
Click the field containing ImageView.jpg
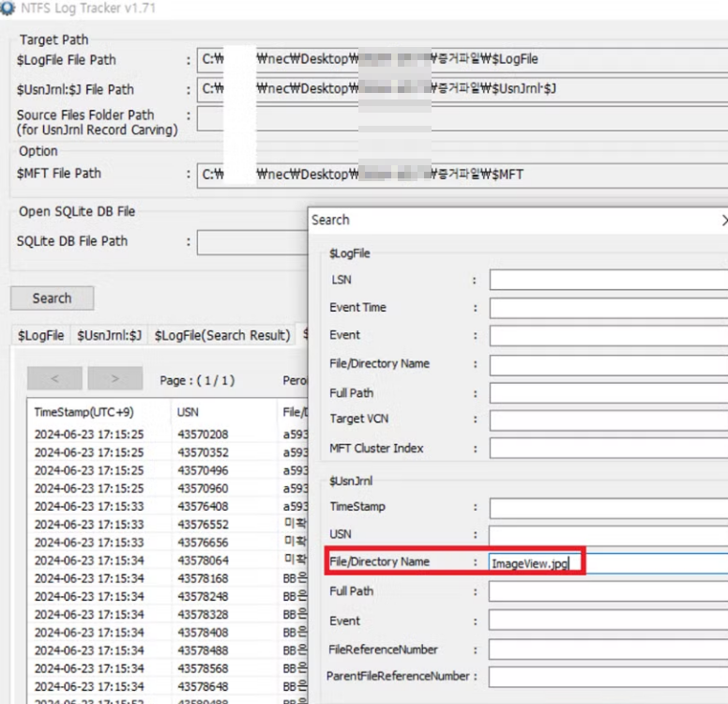609,563
